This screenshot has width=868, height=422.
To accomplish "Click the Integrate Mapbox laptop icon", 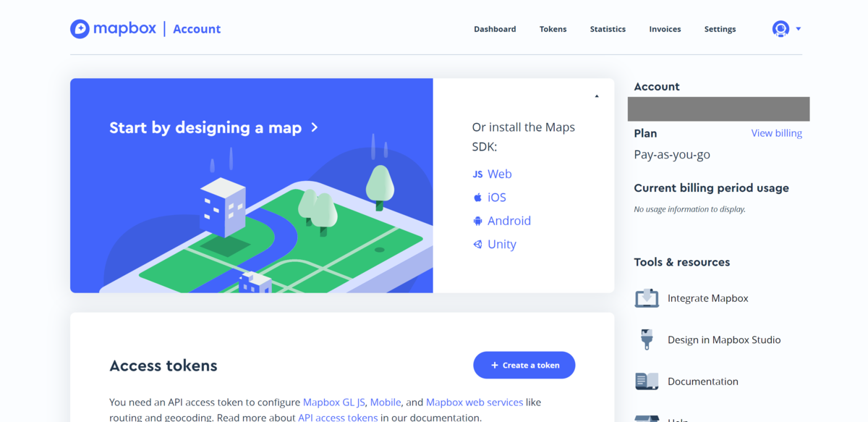I will coord(647,298).
